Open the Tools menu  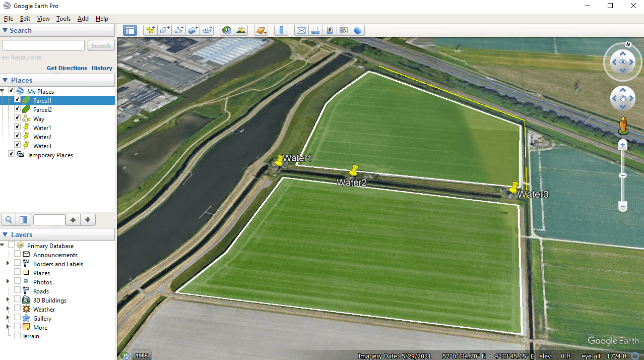[63, 19]
